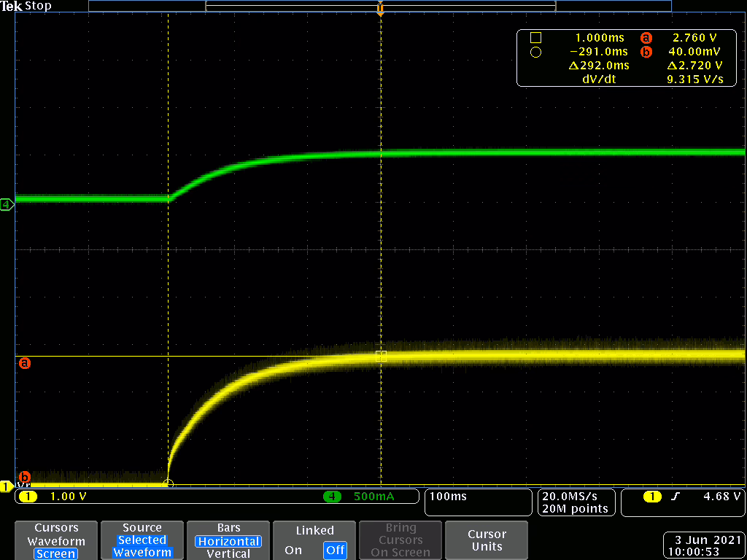Switch Bars to Vertical
The width and height of the screenshot is (747, 560).
[x=228, y=553]
